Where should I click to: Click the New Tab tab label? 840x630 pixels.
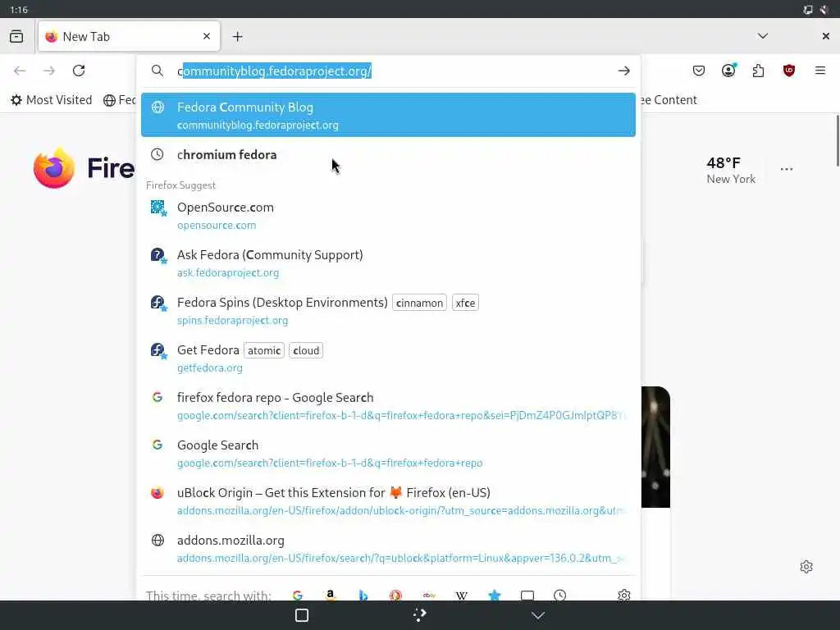(x=86, y=36)
